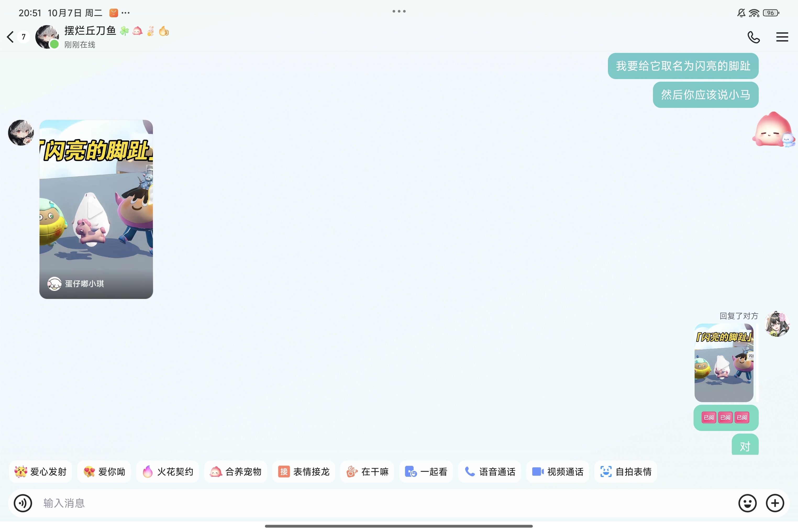Start 一起看 watch-together
Image resolution: width=798 pixels, height=532 pixels.
(x=426, y=472)
